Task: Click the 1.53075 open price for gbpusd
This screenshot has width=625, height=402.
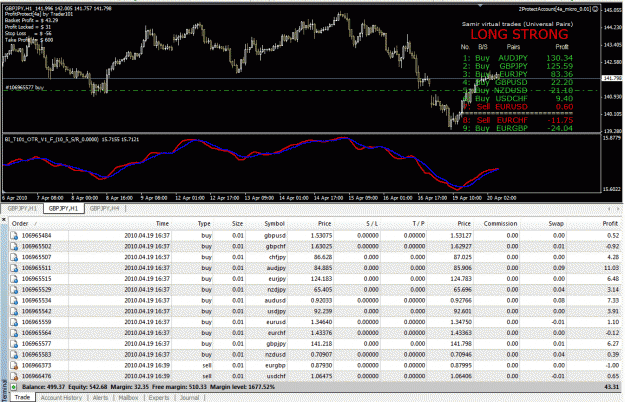Action: pyautogui.click(x=321, y=236)
